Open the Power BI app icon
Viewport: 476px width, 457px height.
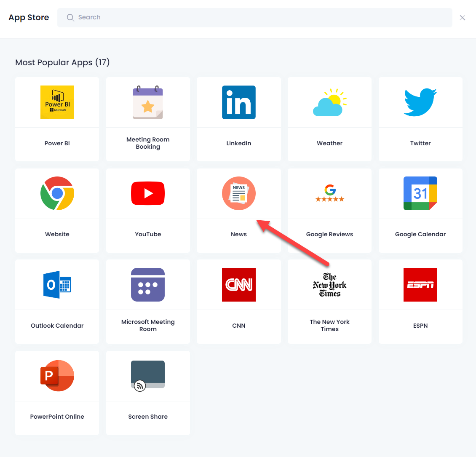(x=57, y=102)
